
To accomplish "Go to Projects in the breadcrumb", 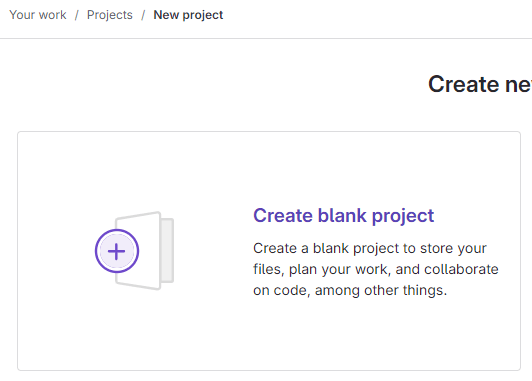I will coord(110,15).
